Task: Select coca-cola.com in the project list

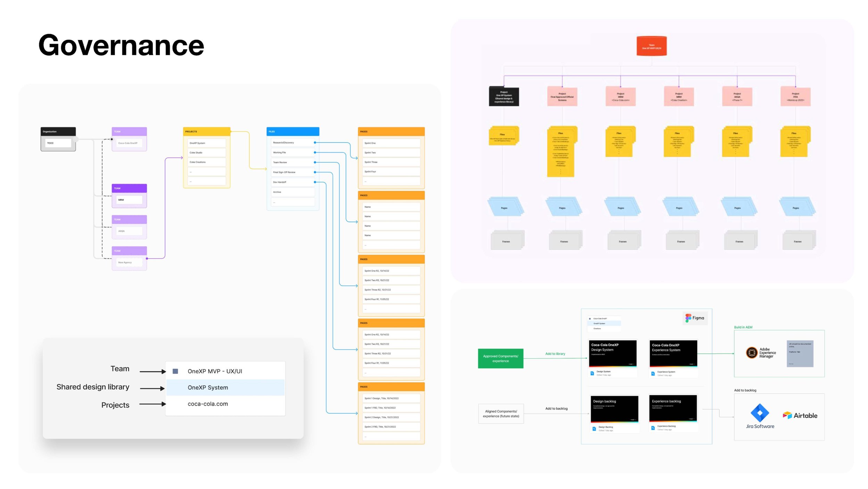Action: click(208, 404)
